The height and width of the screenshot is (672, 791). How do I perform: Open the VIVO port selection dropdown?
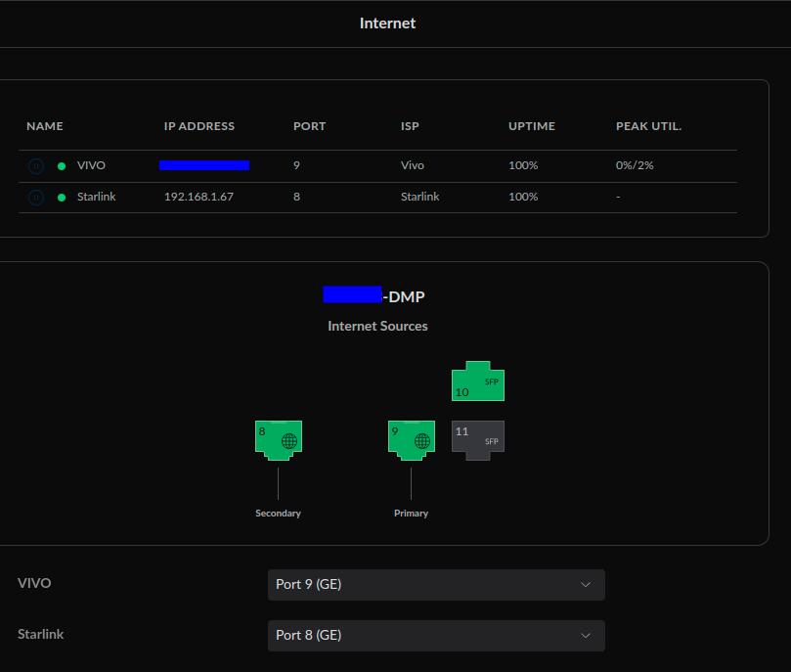[x=435, y=585]
